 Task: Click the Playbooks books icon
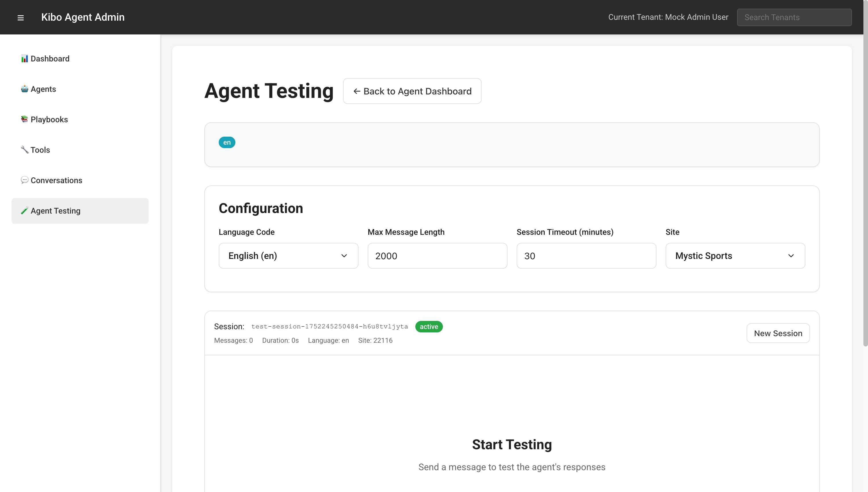pyautogui.click(x=24, y=119)
